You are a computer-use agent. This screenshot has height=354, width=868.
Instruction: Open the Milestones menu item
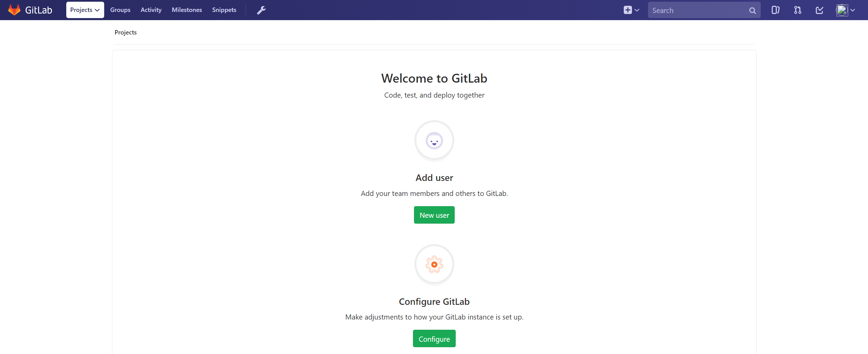187,10
